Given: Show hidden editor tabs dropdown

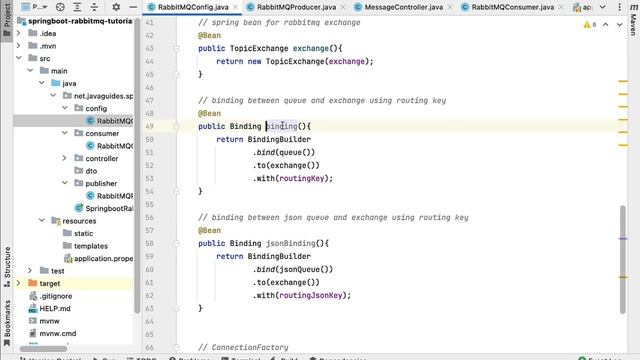Looking at the screenshot, I should (x=602, y=7).
